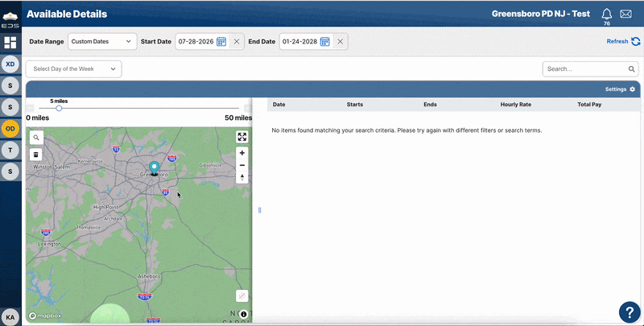Open the messages envelope icon
644x326 pixels.
[626, 14]
